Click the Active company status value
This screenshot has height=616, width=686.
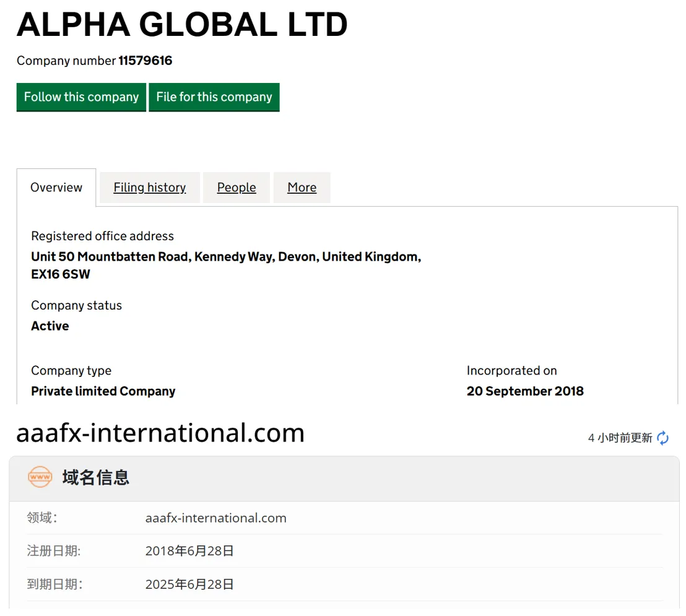(50, 326)
